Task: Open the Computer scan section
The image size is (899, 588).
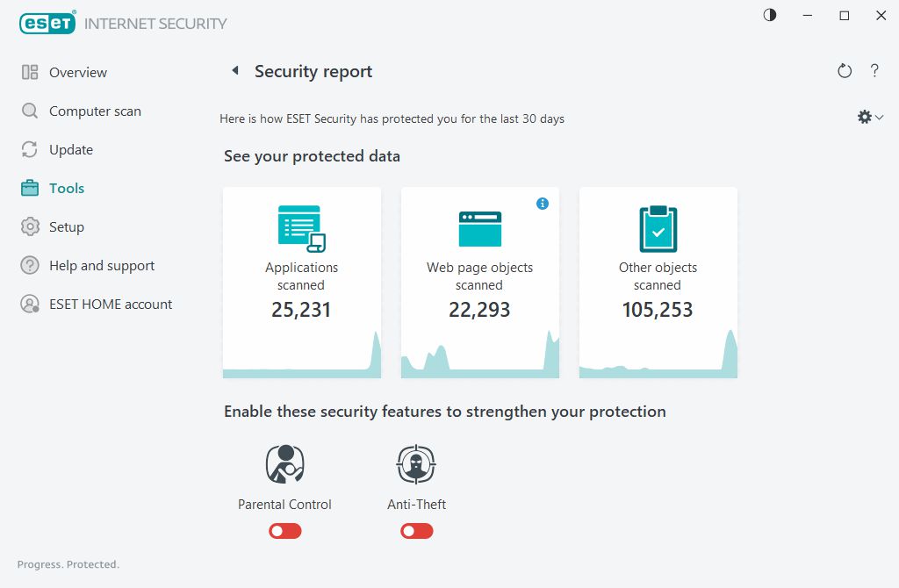Action: point(95,111)
